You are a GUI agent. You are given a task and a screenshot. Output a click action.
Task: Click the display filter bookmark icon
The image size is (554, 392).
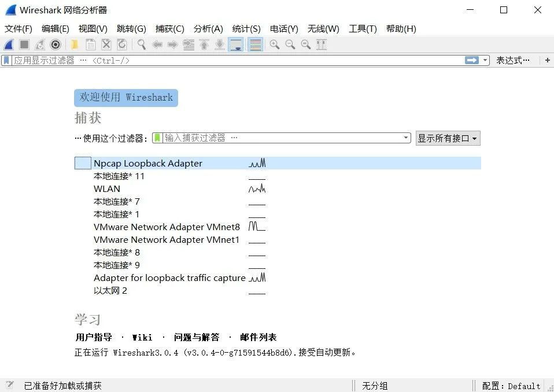click(6, 60)
